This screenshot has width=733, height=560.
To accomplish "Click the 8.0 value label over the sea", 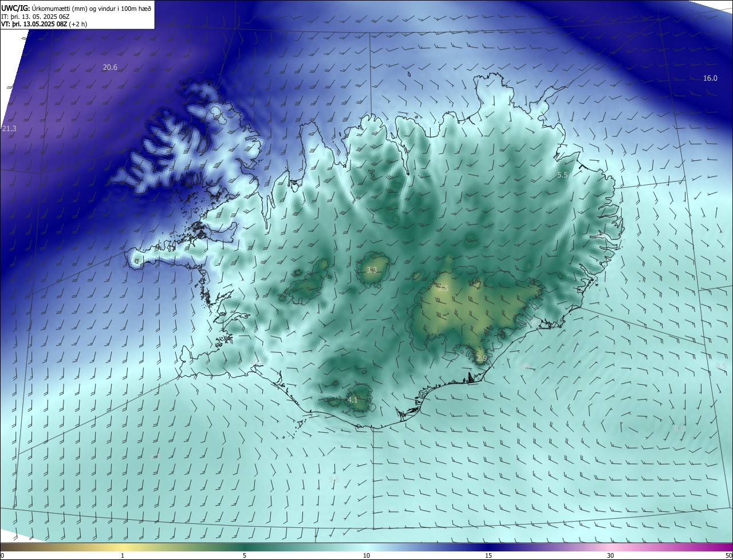I will (679, 428).
